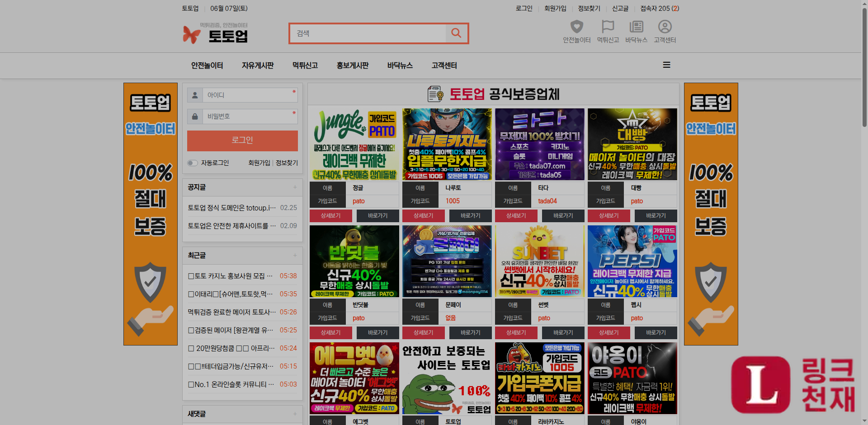Click the 링크천재 L logo
The width and height of the screenshot is (868, 425).
(x=760, y=384)
